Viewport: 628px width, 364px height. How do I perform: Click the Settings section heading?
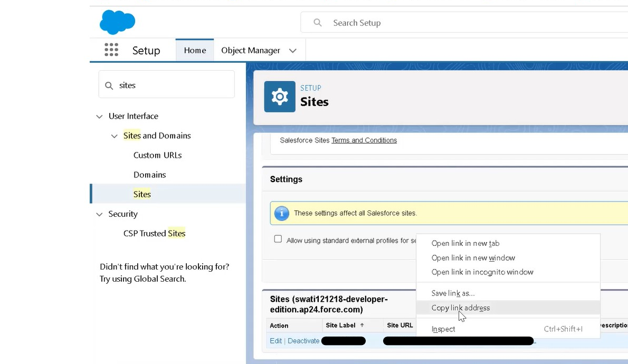(286, 179)
